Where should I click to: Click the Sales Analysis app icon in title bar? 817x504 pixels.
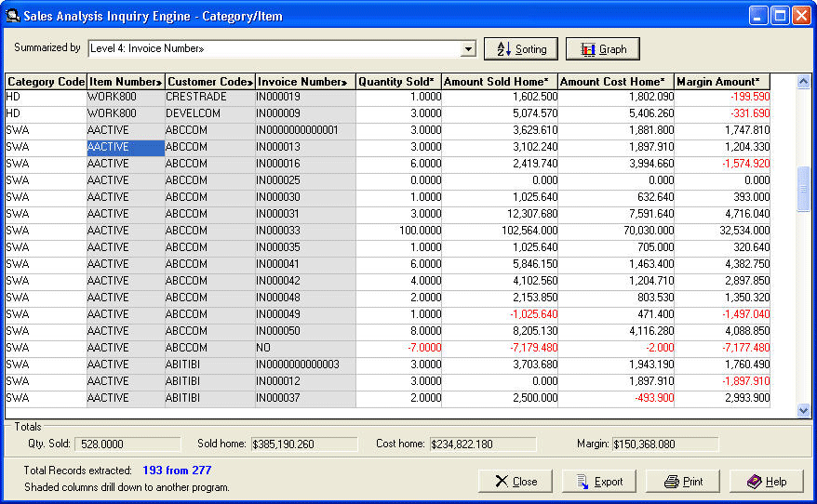point(13,16)
